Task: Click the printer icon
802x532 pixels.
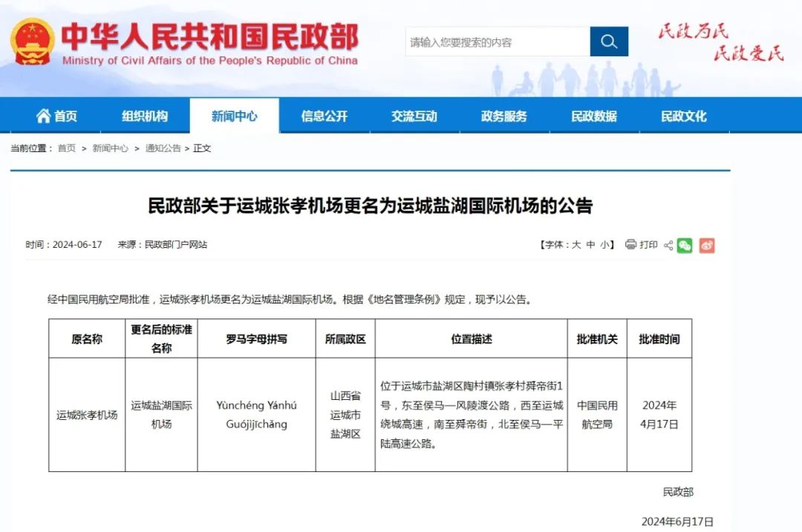Action: point(630,244)
